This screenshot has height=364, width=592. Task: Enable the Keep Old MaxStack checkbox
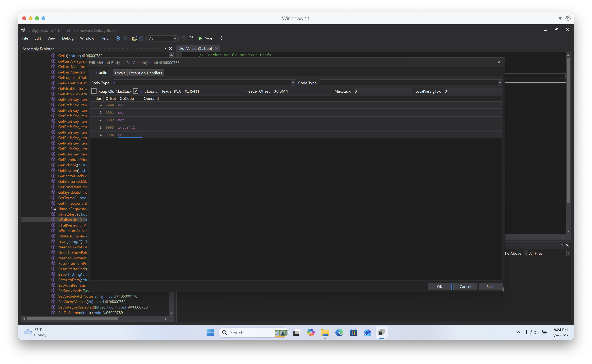(94, 91)
